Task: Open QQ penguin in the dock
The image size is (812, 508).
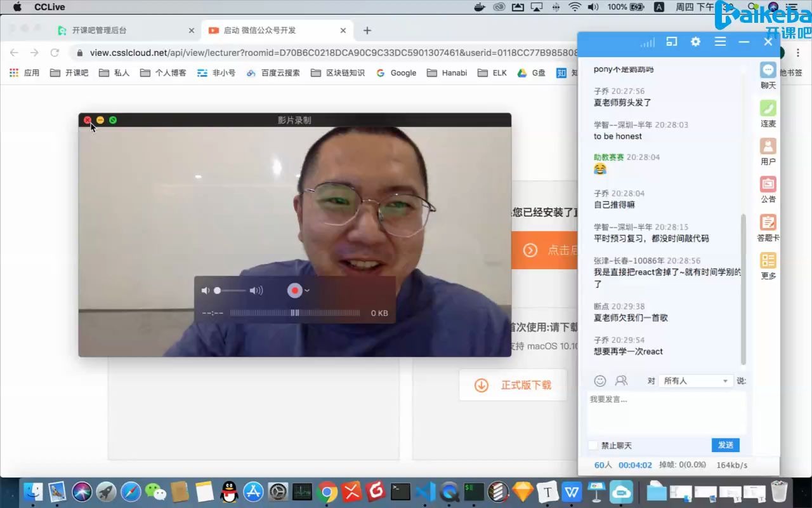Action: [x=229, y=491]
